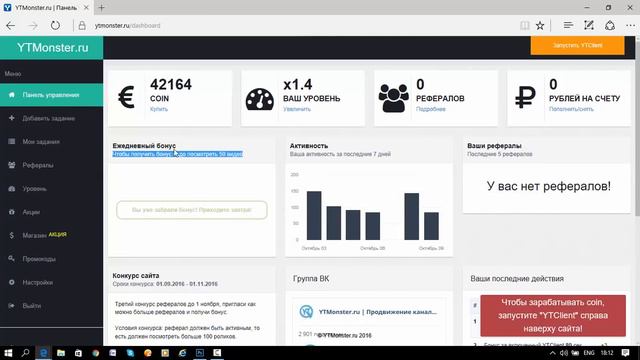
Task: Click the key icon beside Промокоды
Action: 11,259
